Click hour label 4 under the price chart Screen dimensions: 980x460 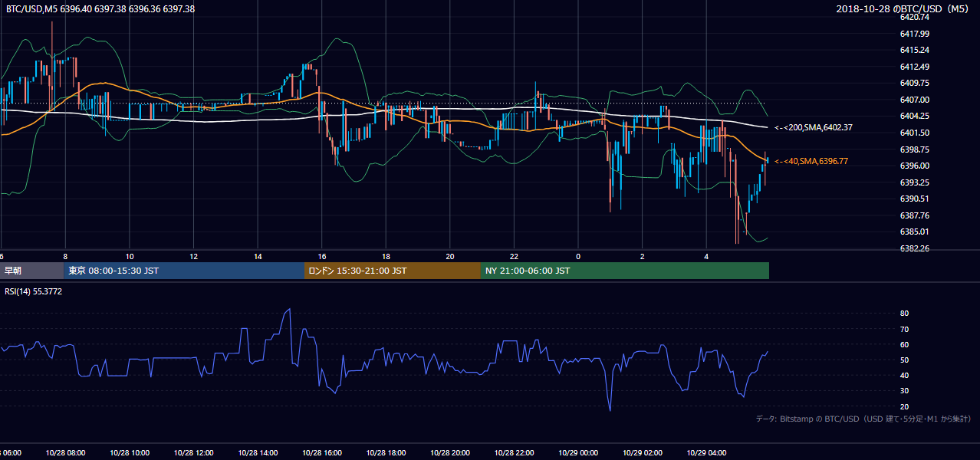707,256
